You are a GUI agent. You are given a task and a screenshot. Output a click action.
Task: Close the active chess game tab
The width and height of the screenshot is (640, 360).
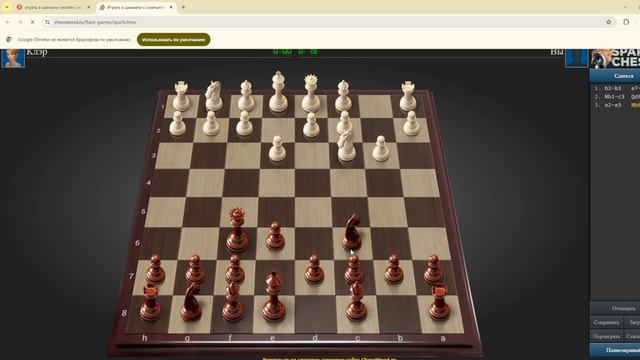click(171, 7)
